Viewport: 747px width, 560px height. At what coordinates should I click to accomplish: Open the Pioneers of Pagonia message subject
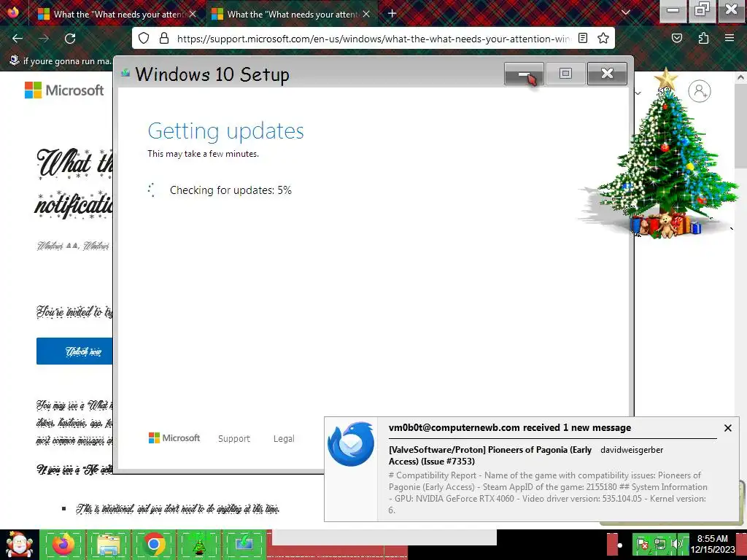[490, 455]
